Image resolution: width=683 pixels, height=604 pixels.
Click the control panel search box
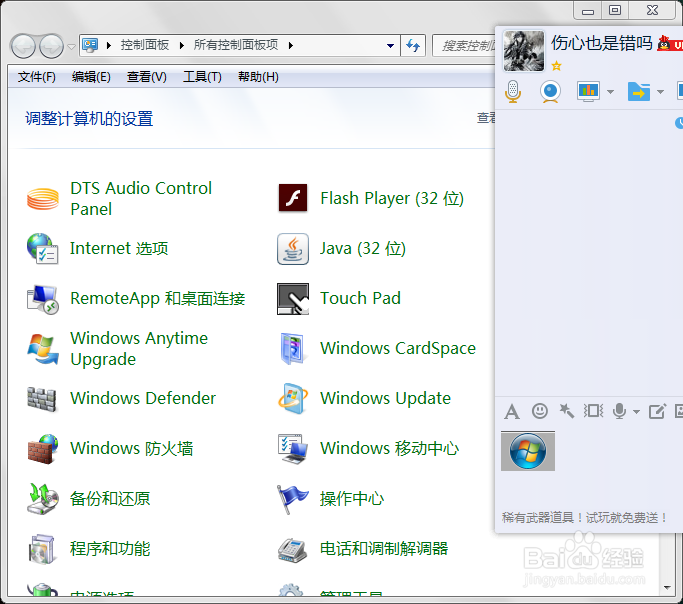point(464,45)
